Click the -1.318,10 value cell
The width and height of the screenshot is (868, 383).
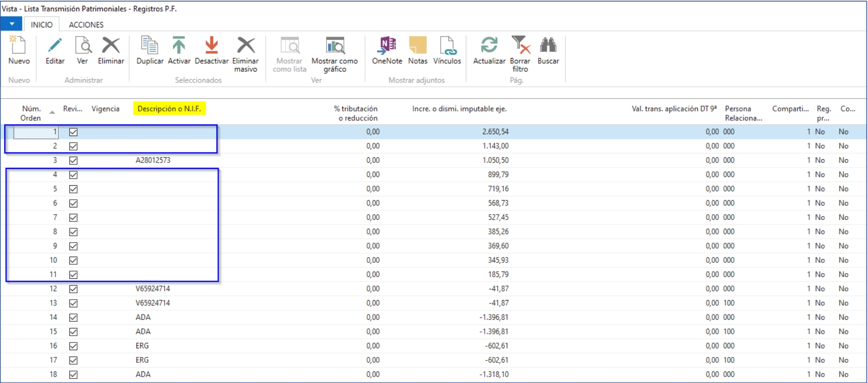[x=494, y=374]
